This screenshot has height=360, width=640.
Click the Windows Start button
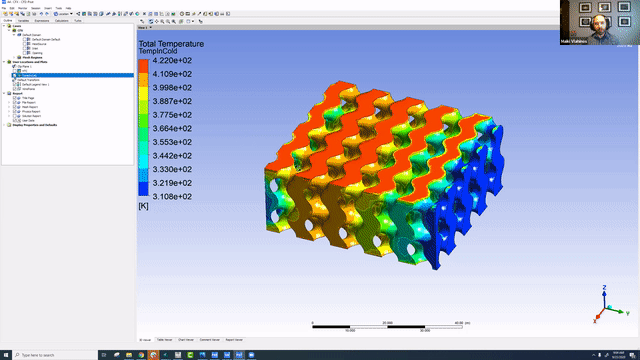coord(6,355)
